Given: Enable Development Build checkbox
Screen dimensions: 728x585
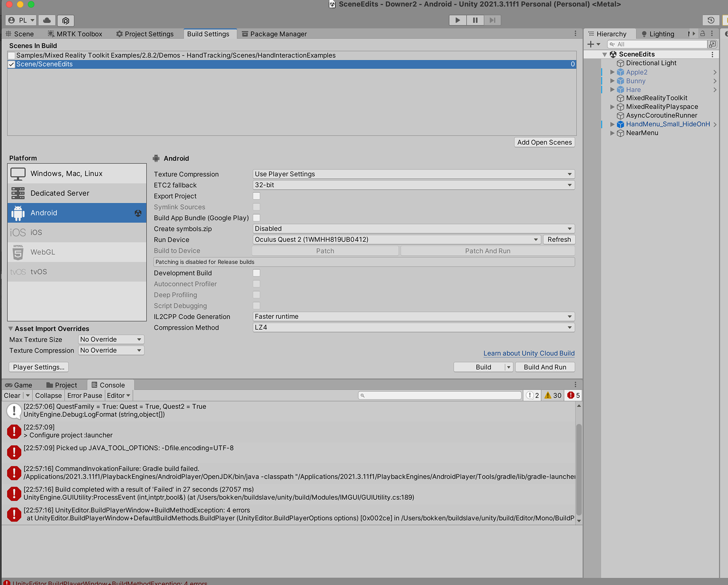Looking at the screenshot, I should [x=256, y=273].
